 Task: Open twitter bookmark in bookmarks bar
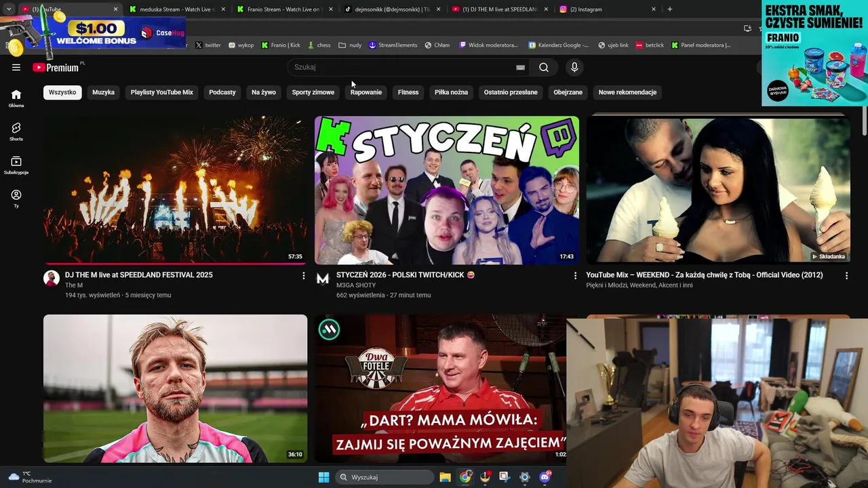pyautogui.click(x=208, y=45)
